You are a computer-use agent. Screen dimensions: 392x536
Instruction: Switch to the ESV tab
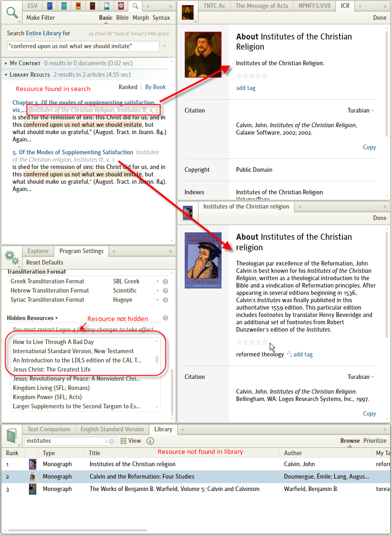coord(33,6)
